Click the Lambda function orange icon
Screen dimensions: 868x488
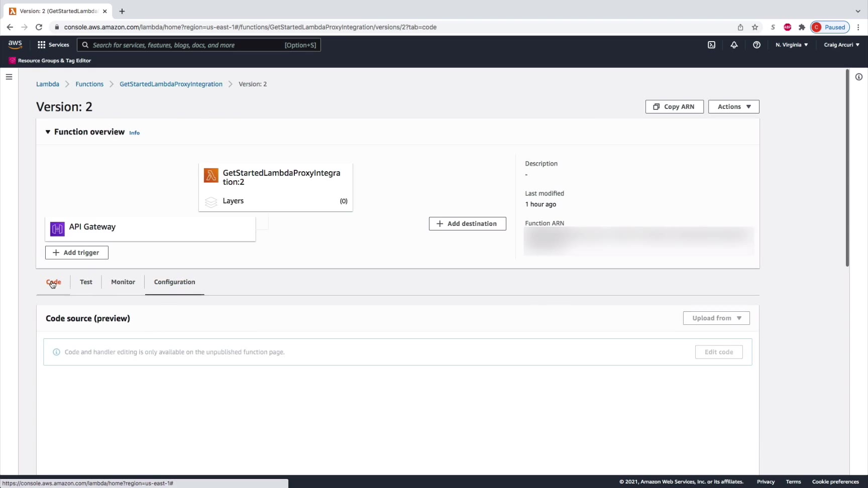click(211, 176)
